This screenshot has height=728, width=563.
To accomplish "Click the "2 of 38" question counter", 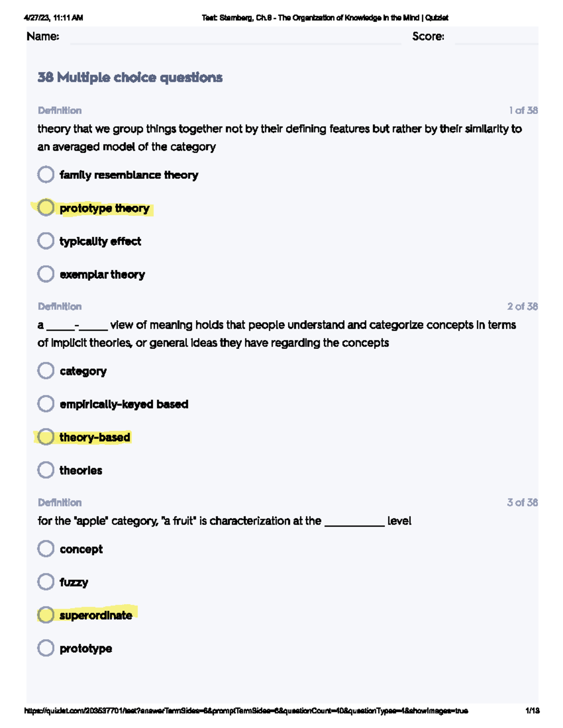I will click(522, 307).
